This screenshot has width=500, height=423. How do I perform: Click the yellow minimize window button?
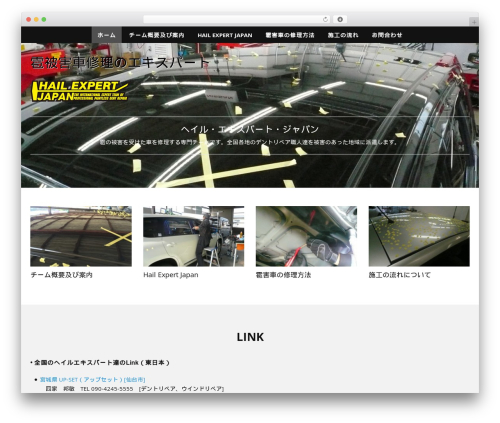click(36, 19)
